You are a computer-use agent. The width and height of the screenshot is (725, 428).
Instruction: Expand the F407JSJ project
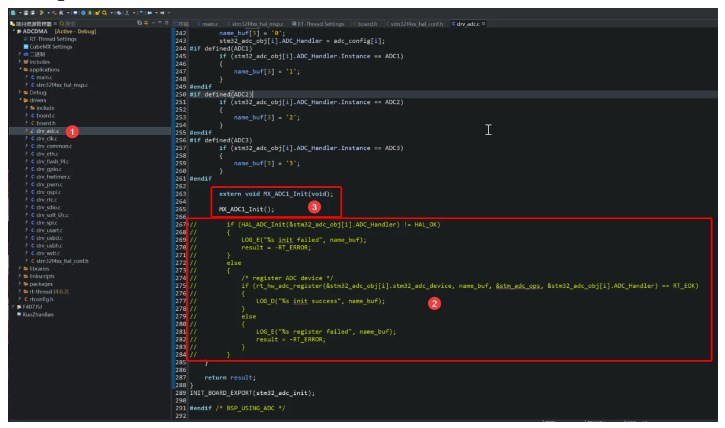(x=13, y=306)
